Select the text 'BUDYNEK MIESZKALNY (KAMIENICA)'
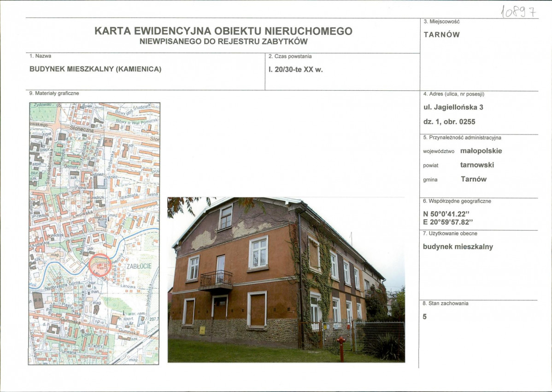Image resolution: width=552 pixels, height=392 pixels. [x=95, y=69]
